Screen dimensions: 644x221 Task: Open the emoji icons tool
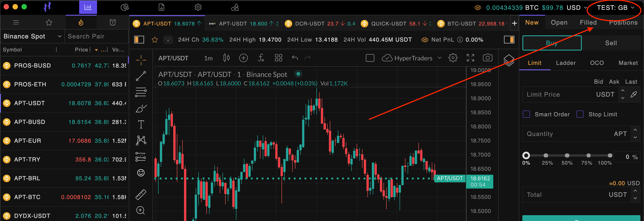click(x=141, y=173)
